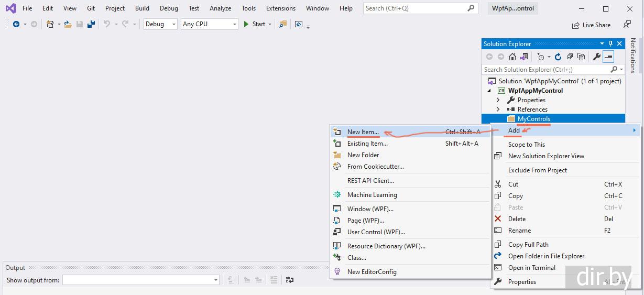The width and height of the screenshot is (644, 295).
Task: Click the Find in Files toolbar icon
Action: pos(283,24)
